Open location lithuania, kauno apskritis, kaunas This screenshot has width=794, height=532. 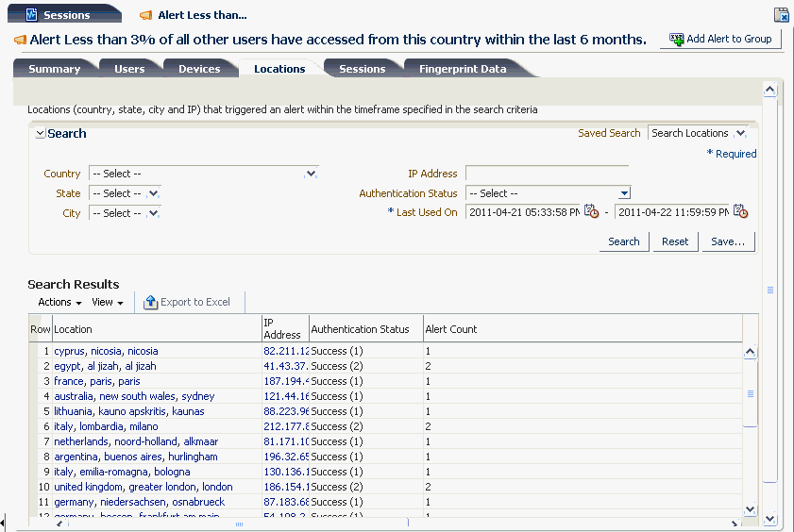[x=129, y=411]
